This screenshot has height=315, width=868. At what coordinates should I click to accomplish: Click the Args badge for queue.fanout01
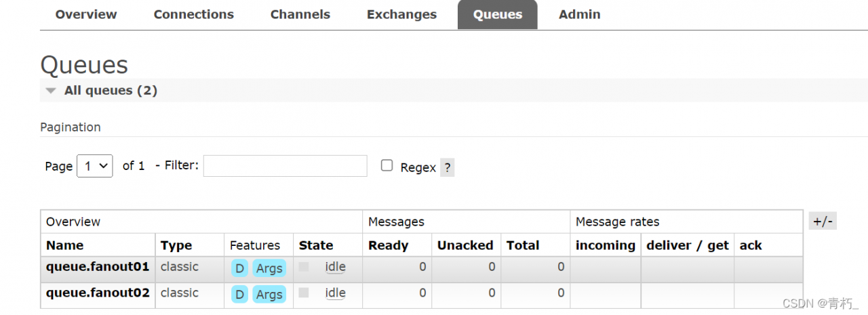tap(269, 268)
